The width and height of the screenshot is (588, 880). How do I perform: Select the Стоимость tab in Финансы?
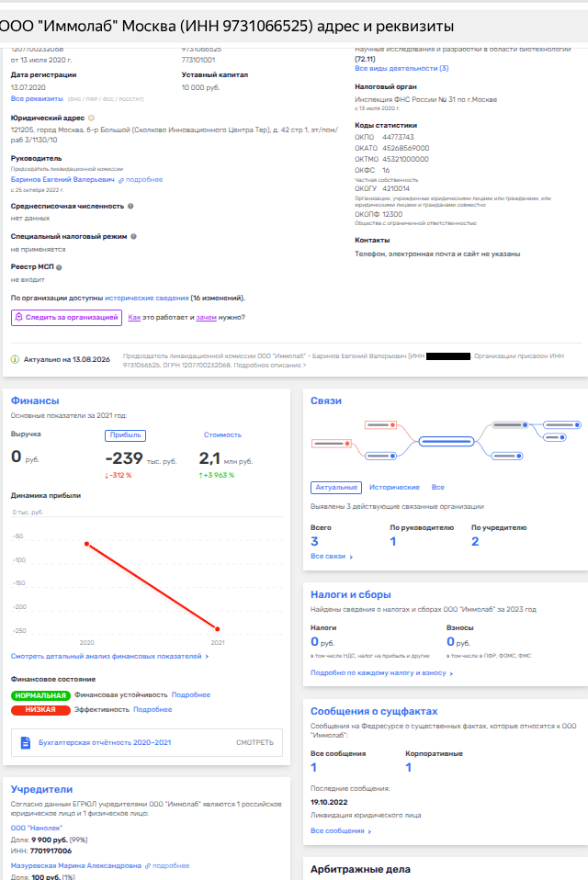(x=222, y=435)
